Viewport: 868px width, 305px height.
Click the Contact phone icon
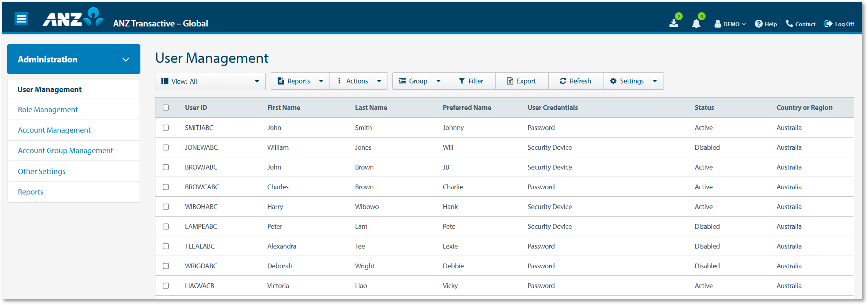point(789,23)
